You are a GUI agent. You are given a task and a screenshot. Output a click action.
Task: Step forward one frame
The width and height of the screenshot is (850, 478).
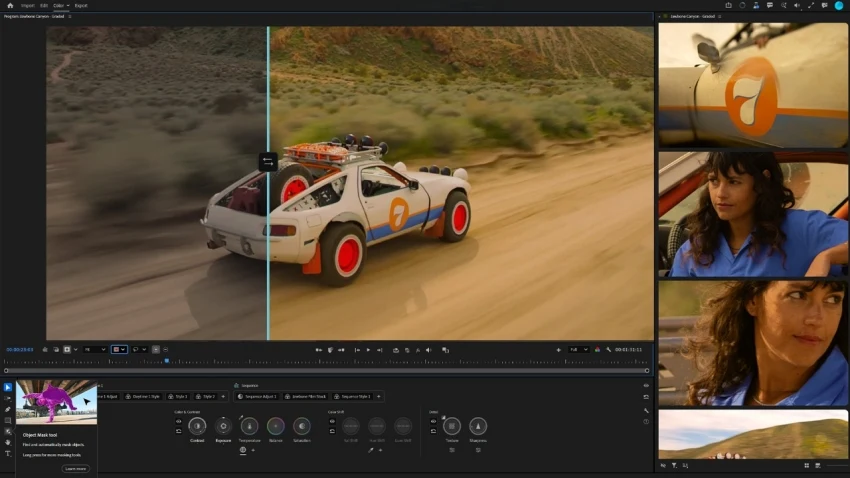click(x=379, y=350)
